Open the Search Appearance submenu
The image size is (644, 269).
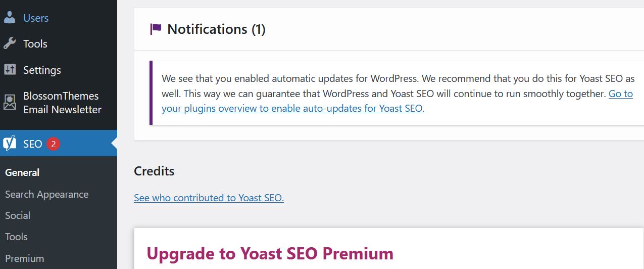point(46,194)
